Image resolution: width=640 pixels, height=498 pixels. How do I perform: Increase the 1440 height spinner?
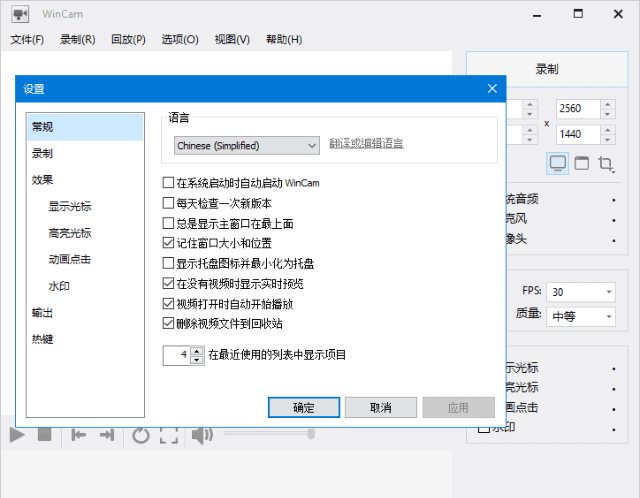click(608, 130)
